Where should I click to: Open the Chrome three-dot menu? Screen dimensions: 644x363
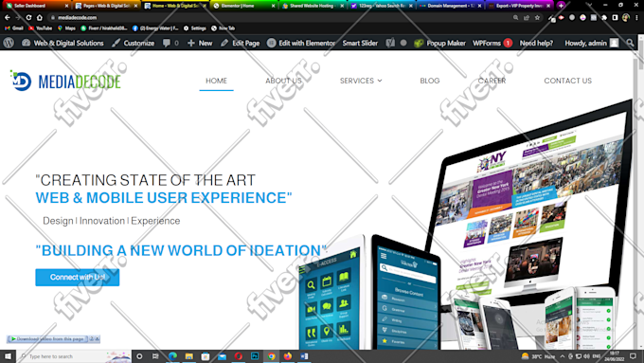coord(637,18)
